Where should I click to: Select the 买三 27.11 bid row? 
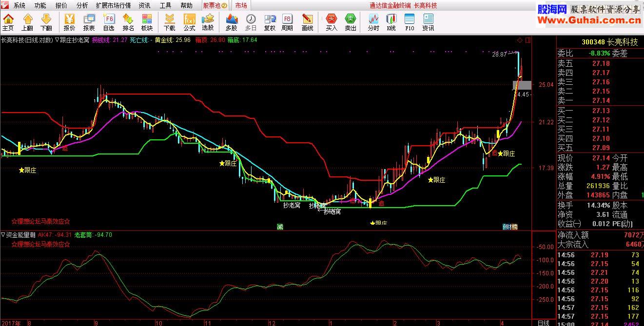600,129
